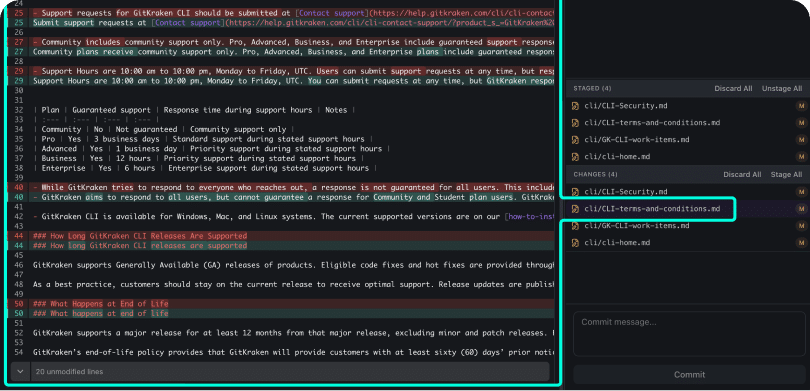Focus the Commit message input field
Image resolution: width=810 pixels, height=391 pixels.
pos(689,334)
